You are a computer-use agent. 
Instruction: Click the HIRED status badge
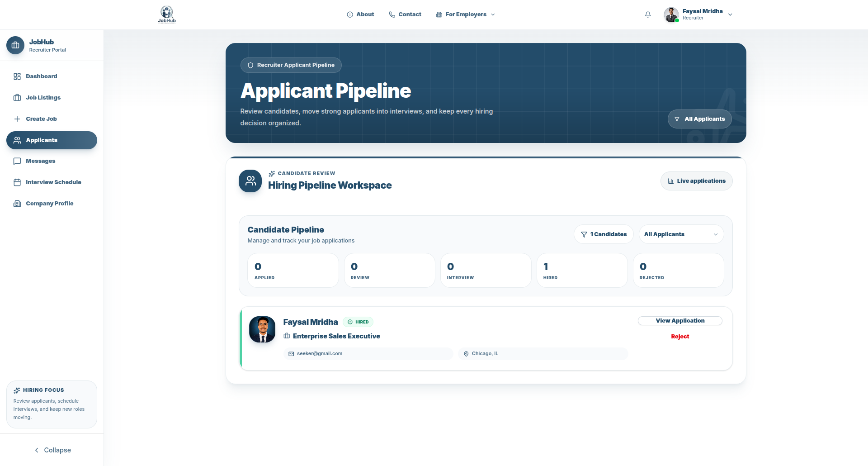click(x=358, y=322)
